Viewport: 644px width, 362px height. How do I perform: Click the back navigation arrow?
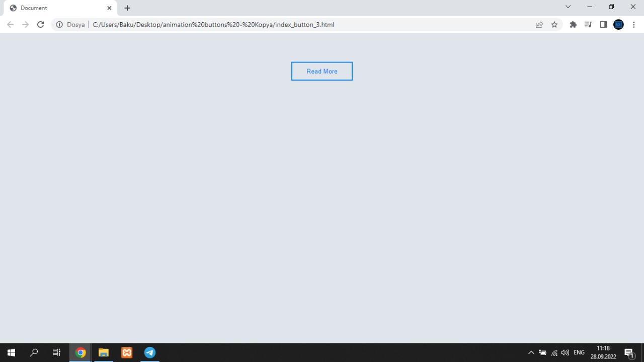click(x=10, y=24)
